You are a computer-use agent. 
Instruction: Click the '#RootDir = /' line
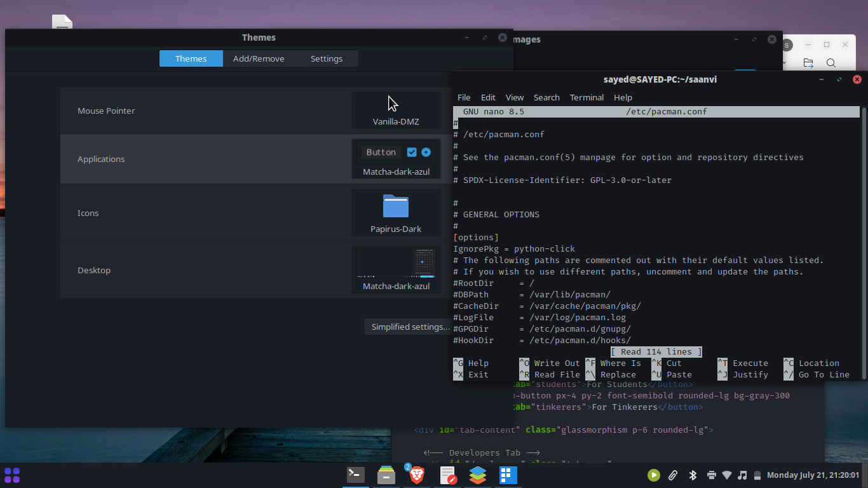pyautogui.click(x=494, y=283)
